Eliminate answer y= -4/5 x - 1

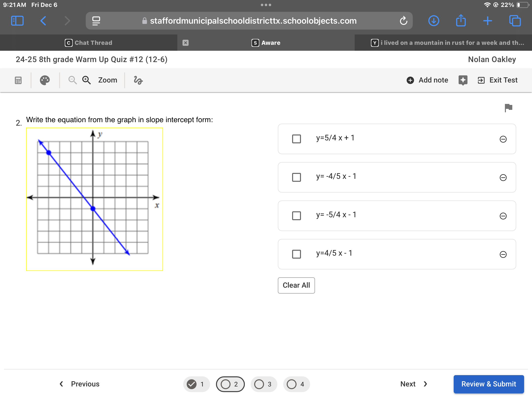503,178
